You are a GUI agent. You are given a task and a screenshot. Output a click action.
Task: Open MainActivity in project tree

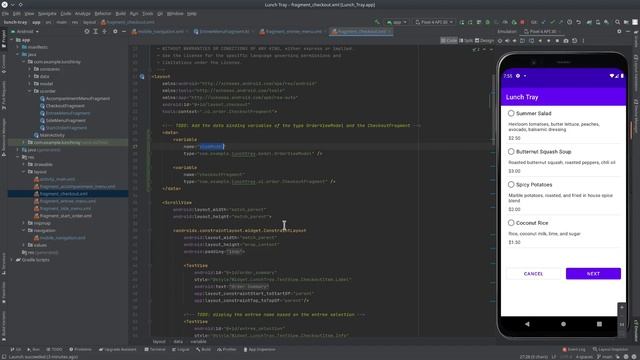(x=52, y=135)
